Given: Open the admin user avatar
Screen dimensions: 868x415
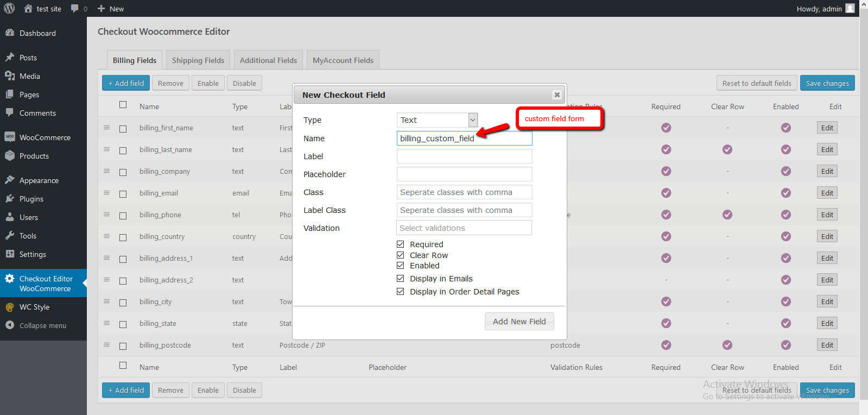Looking at the screenshot, I should [x=850, y=9].
